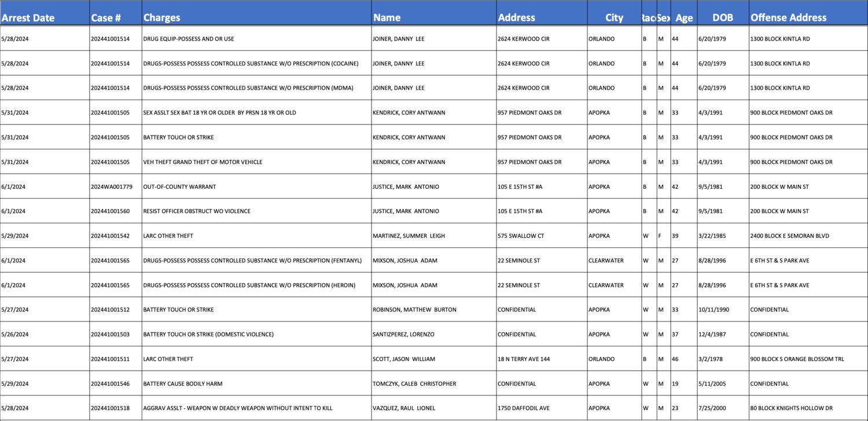
Task: Select the Arrest Date column header
Action: pos(45,13)
